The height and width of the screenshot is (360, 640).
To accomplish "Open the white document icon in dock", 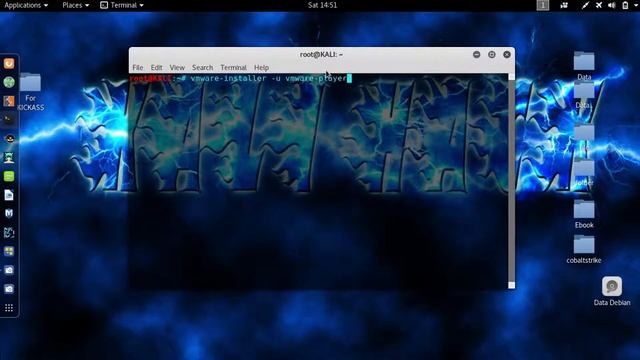I will (9, 195).
